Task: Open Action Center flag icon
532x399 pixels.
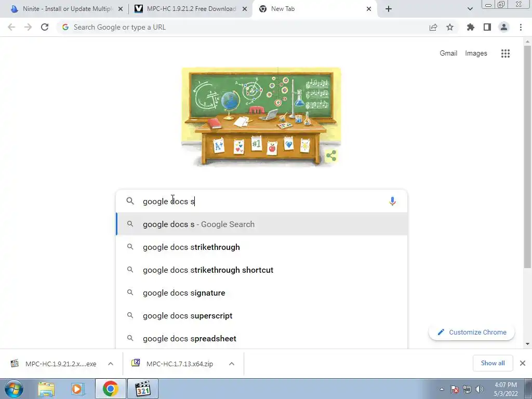Action: click(x=455, y=389)
